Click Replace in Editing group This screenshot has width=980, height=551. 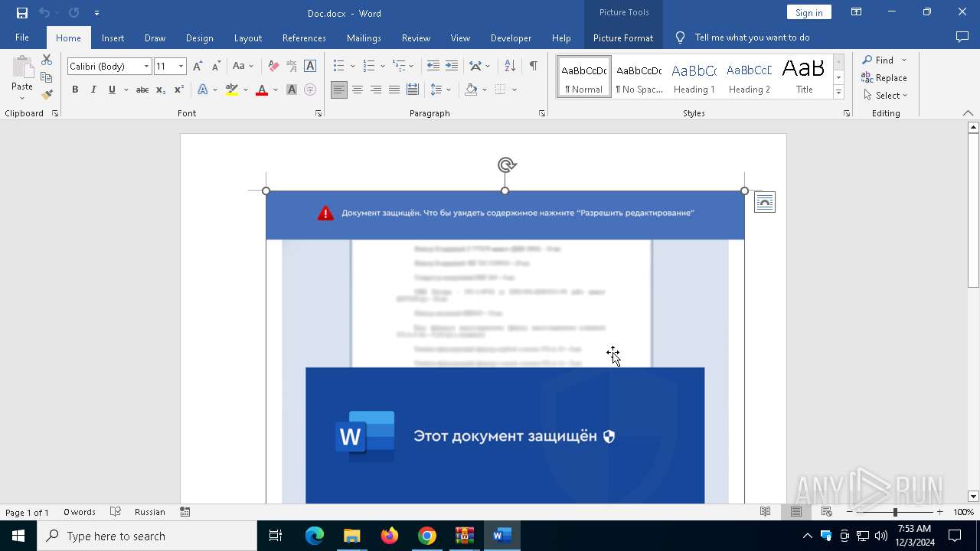pyautogui.click(x=884, y=78)
